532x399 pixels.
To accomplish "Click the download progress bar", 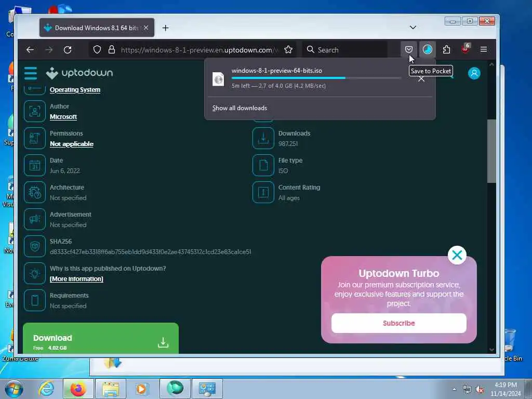I will 316,78.
